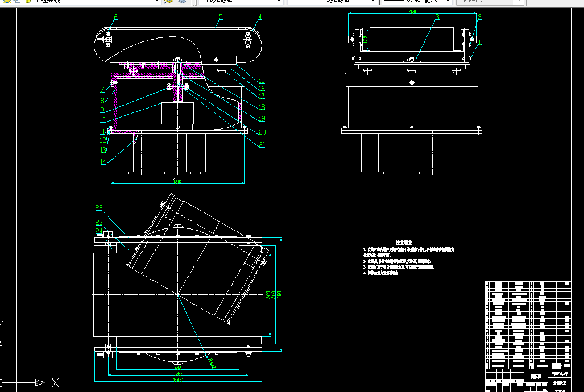Select part label 24 on the top view
Viewport: 584px width, 392px height.
pyautogui.click(x=99, y=231)
